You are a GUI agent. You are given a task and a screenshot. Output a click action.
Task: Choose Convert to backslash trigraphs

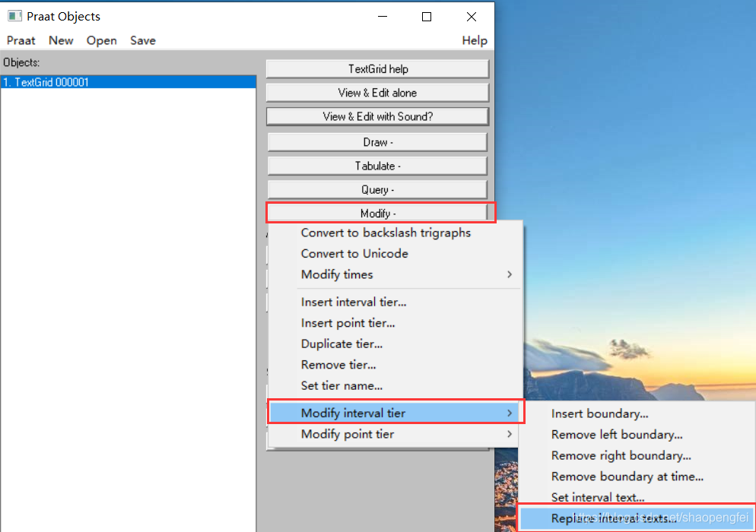pyautogui.click(x=395, y=233)
